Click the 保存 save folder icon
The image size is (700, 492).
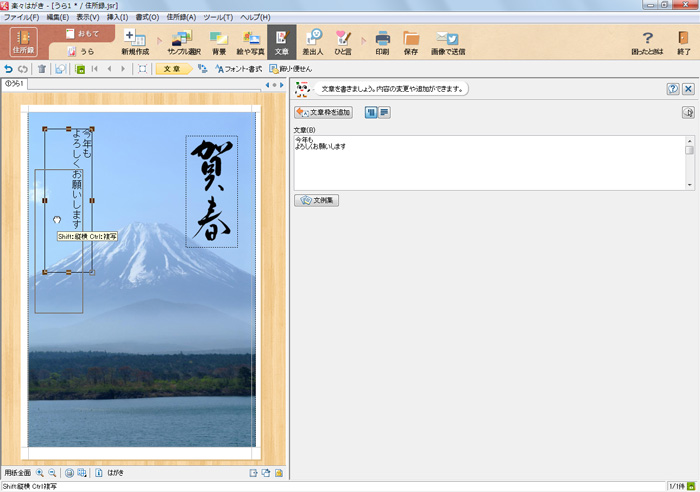pyautogui.click(x=411, y=42)
